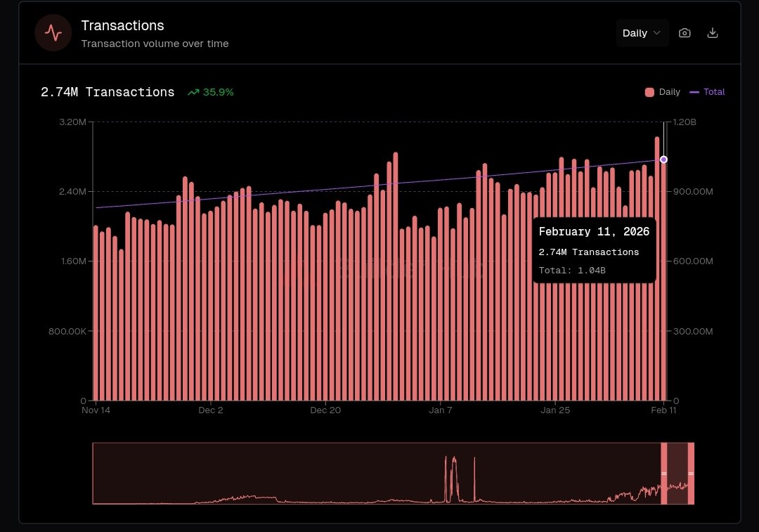Click the download chart data icon
This screenshot has height=532, width=759.
click(712, 33)
